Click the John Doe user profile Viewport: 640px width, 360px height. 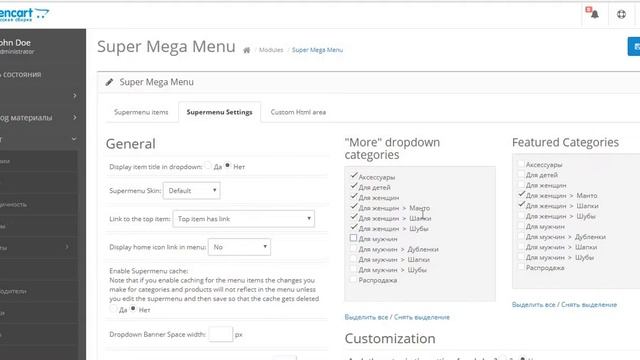(18, 46)
